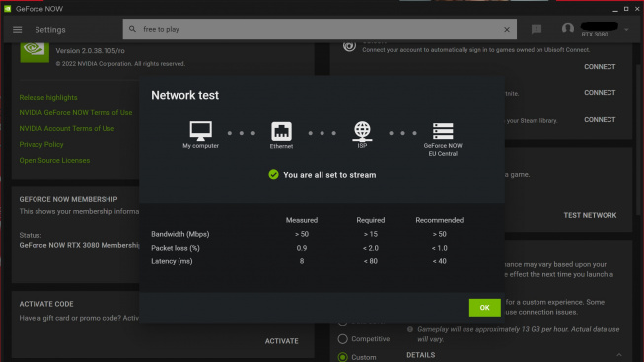Click the CONNECT button in the Steam library row
The width and height of the screenshot is (644, 362).
[x=600, y=120]
